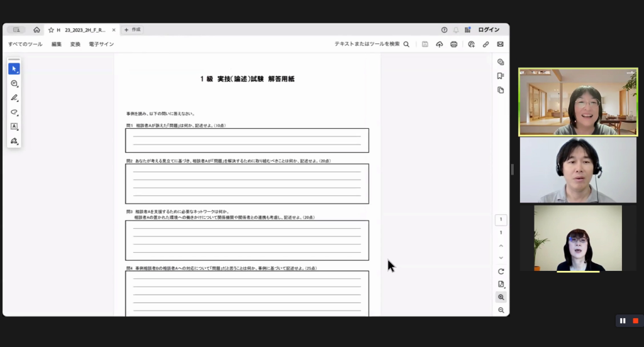
Task: Activate the add text box tool
Action: [14, 126]
